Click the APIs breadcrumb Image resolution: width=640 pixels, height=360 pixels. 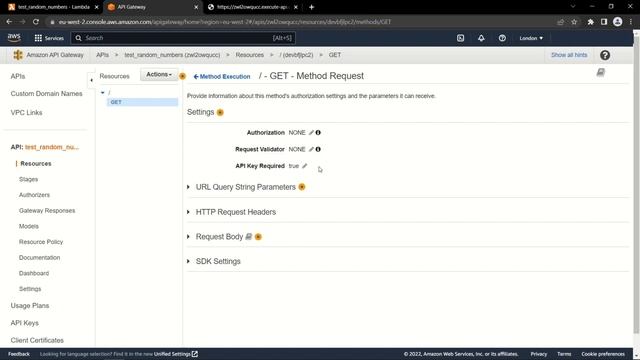[x=102, y=55]
